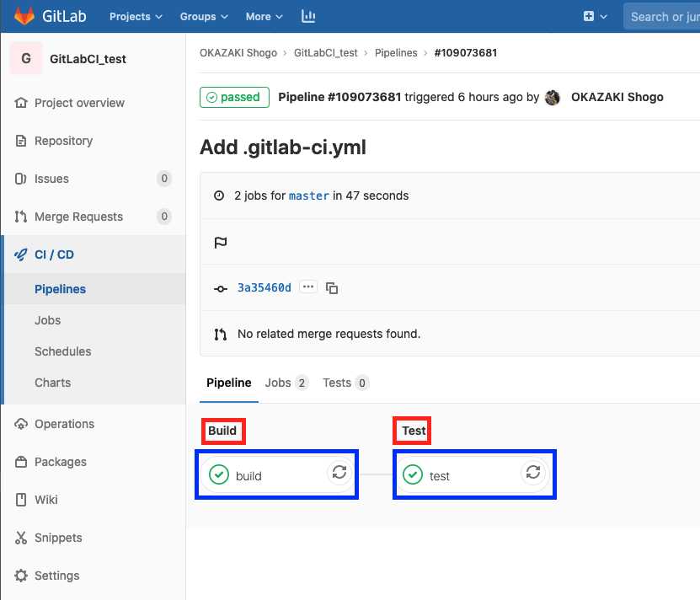Click #109073681 breadcrumb link
This screenshot has width=700, height=600.
coord(466,53)
